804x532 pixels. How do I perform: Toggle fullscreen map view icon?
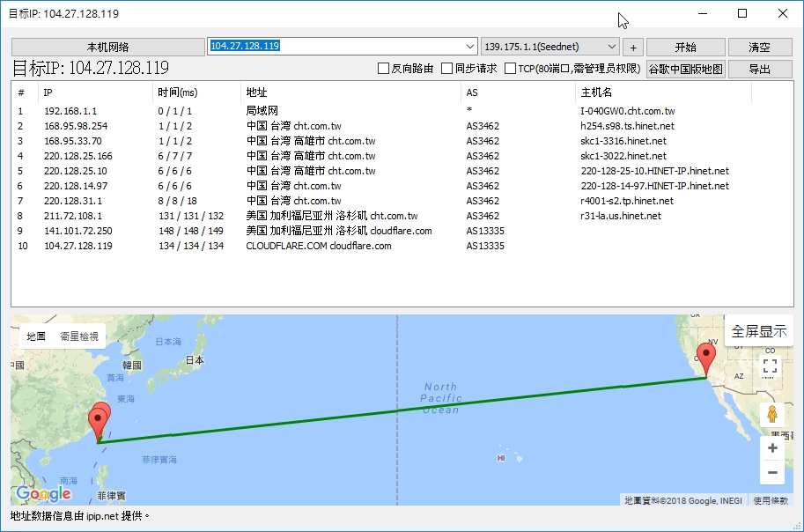click(x=770, y=366)
